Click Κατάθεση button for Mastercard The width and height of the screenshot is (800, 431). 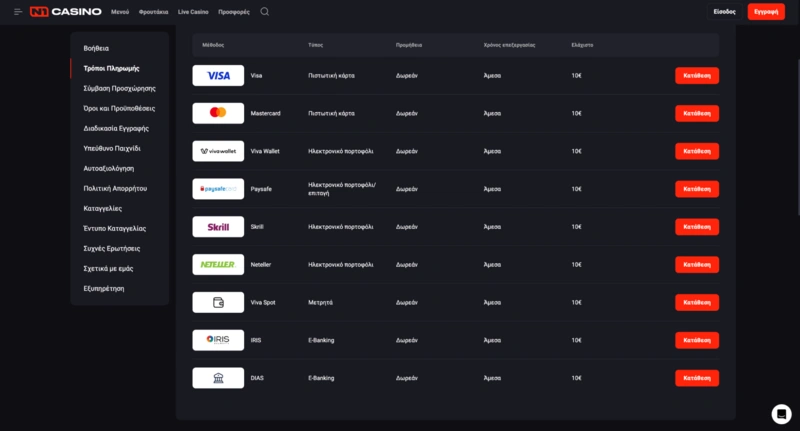[x=697, y=113]
